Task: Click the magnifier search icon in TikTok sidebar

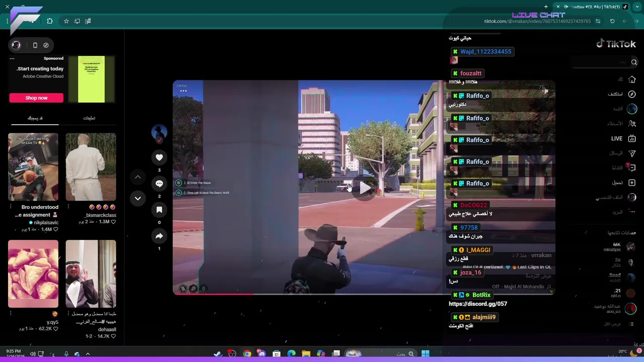Action: 634,62
